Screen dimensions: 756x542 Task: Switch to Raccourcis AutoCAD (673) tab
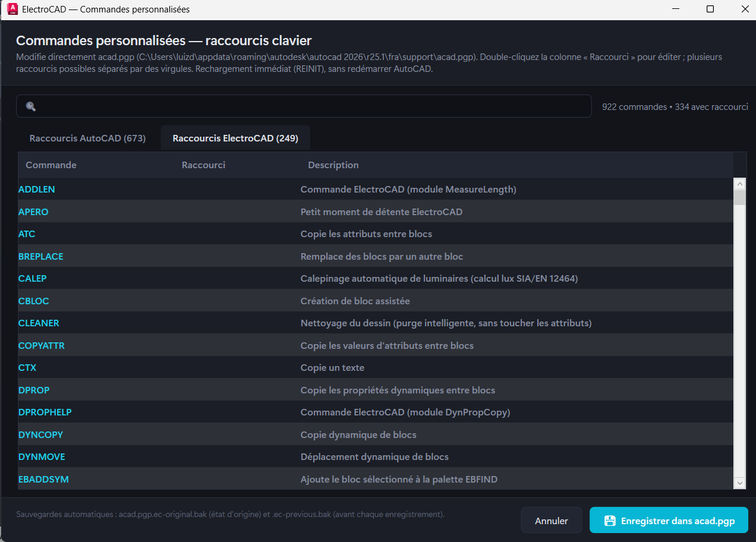click(87, 138)
